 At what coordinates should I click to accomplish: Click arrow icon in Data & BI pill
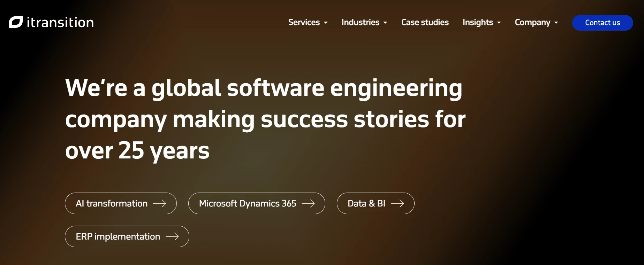tap(397, 203)
